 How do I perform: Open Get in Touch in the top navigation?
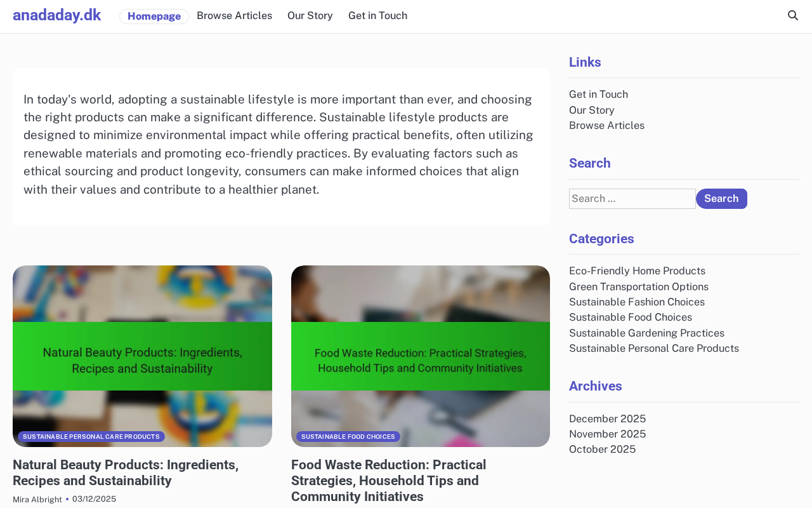click(x=377, y=16)
